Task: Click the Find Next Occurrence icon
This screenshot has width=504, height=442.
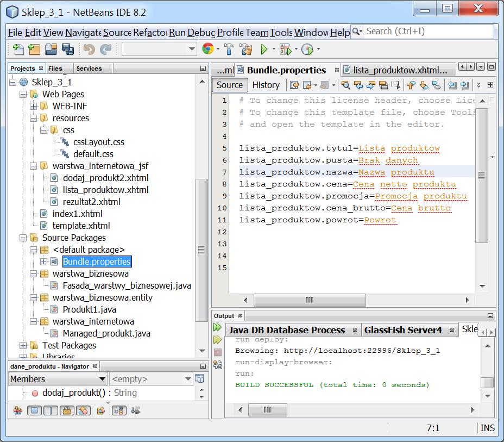Action: [x=370, y=85]
